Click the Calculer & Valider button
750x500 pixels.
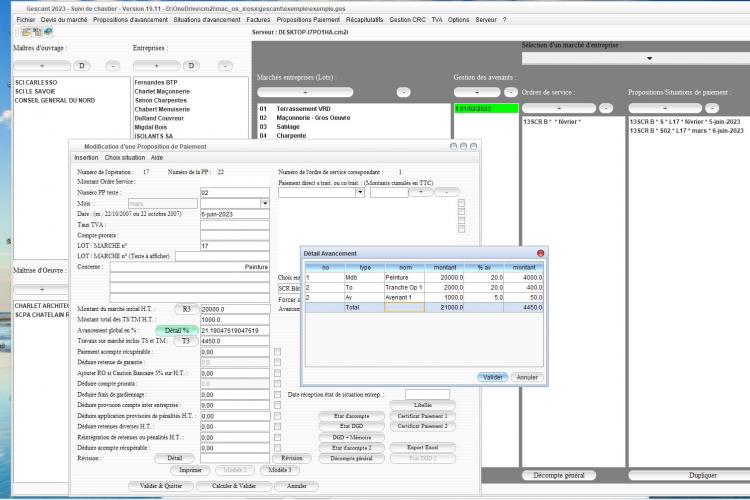tap(234, 486)
